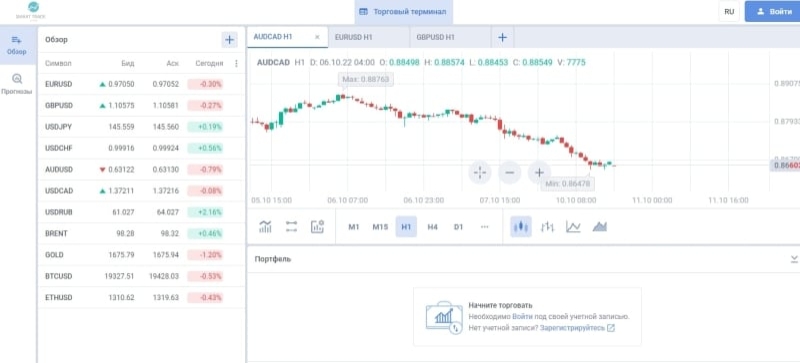The height and width of the screenshot is (363, 800).
Task: Open Торговый терминал tab
Action: (403, 12)
